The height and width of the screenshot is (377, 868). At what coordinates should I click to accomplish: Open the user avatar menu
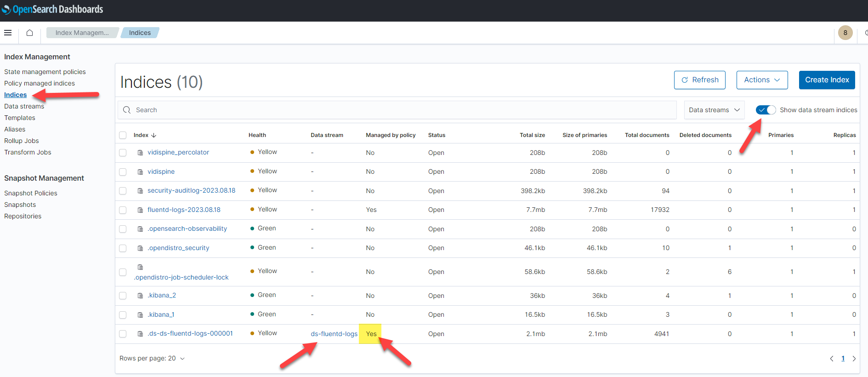coord(845,33)
